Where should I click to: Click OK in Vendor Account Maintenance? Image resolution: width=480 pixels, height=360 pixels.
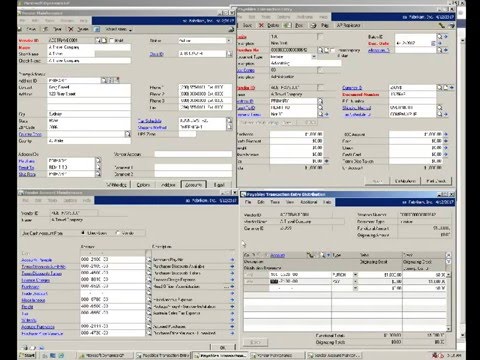pos(222,347)
